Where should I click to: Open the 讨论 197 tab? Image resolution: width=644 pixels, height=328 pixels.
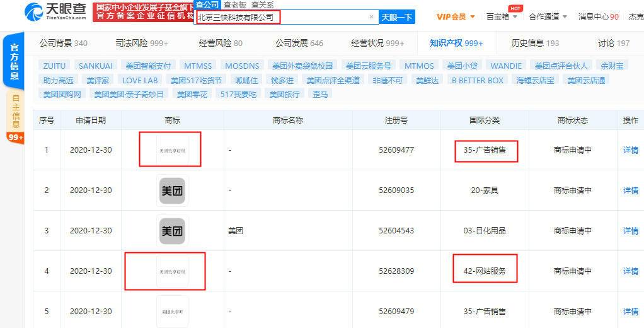(x=614, y=43)
